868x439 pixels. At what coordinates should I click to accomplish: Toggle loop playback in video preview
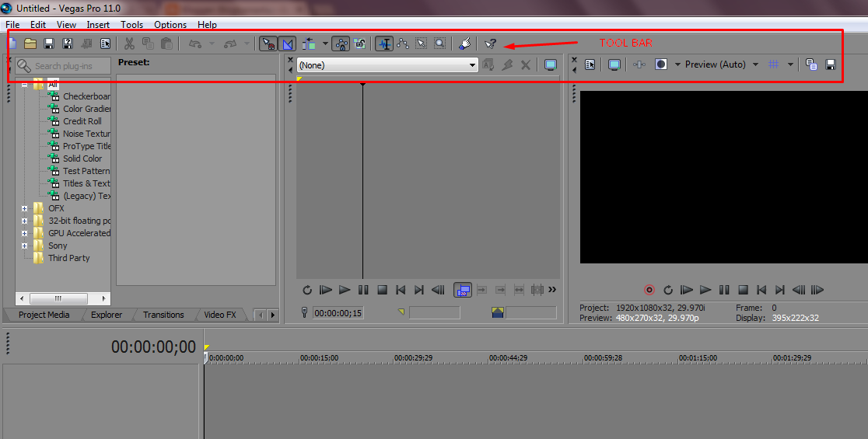pyautogui.click(x=668, y=290)
